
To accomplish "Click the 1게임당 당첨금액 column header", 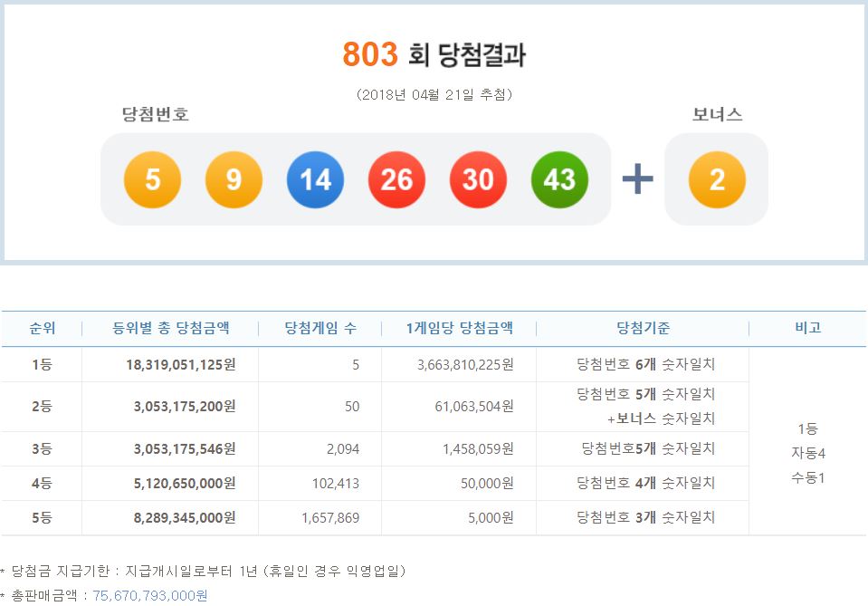I will click(459, 328).
